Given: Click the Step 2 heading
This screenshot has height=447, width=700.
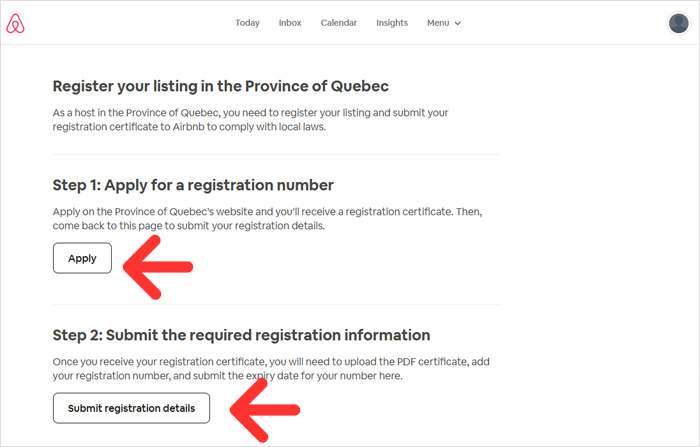Looking at the screenshot, I should coord(241,335).
